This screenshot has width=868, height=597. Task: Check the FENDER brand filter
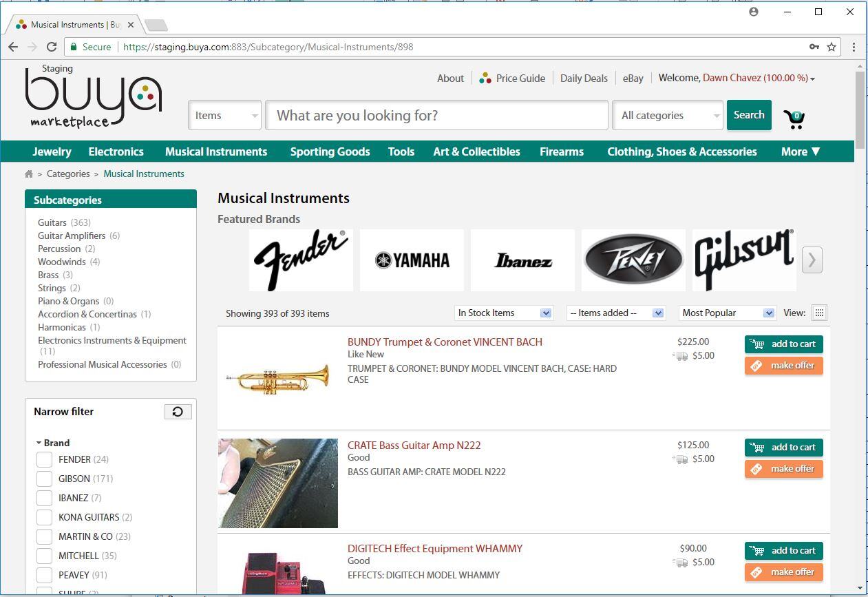[44, 459]
